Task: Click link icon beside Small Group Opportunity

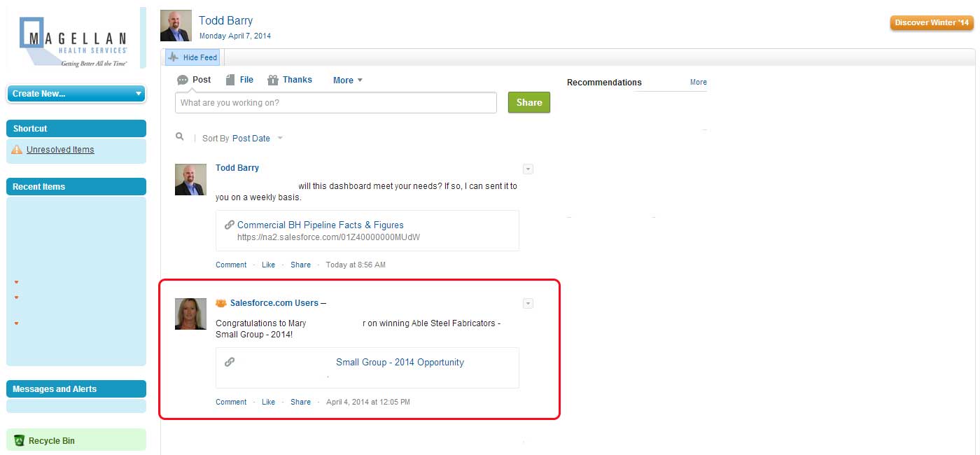Action: [x=230, y=362]
